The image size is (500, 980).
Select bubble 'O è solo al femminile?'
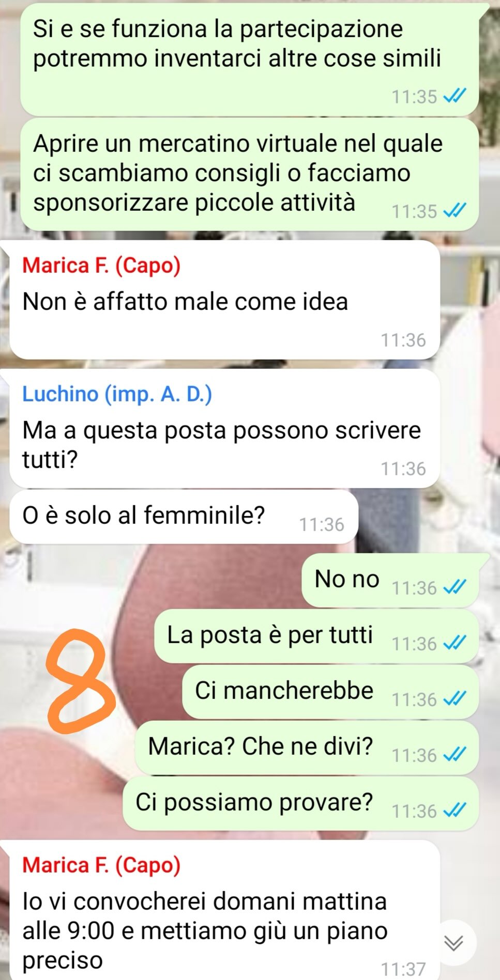pyautogui.click(x=184, y=517)
